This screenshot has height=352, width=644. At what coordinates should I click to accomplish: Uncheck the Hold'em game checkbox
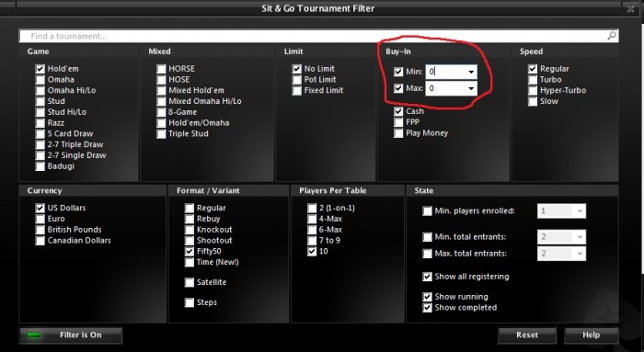point(40,69)
